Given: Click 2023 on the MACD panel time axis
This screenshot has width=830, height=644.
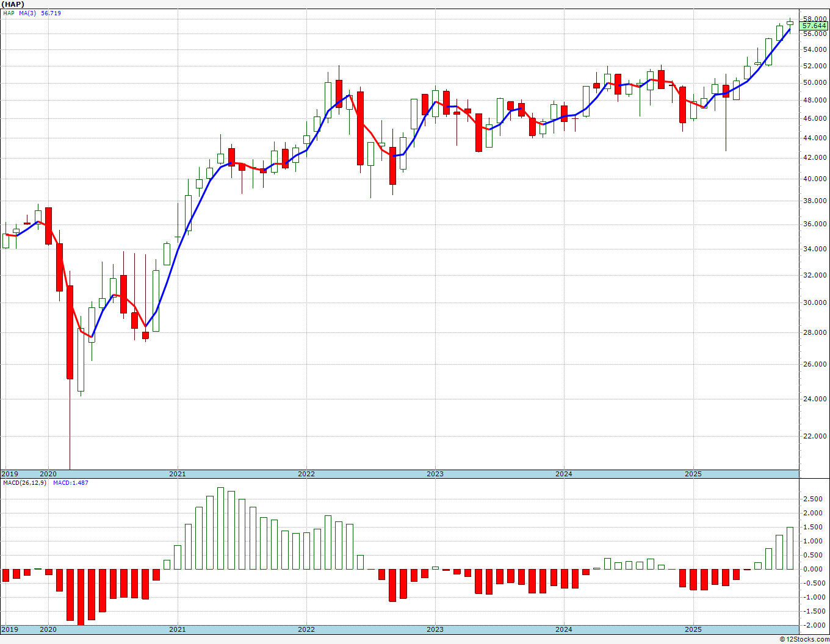Looking at the screenshot, I should coord(435,629).
